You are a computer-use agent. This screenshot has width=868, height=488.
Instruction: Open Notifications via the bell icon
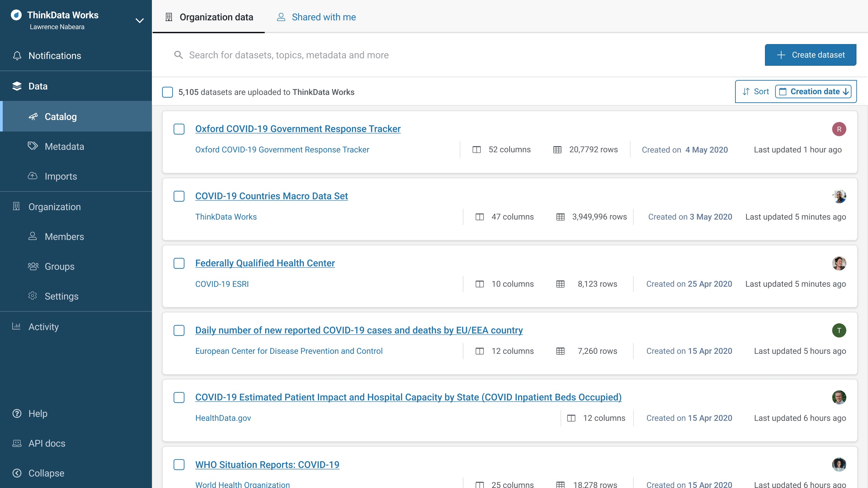[x=17, y=56]
